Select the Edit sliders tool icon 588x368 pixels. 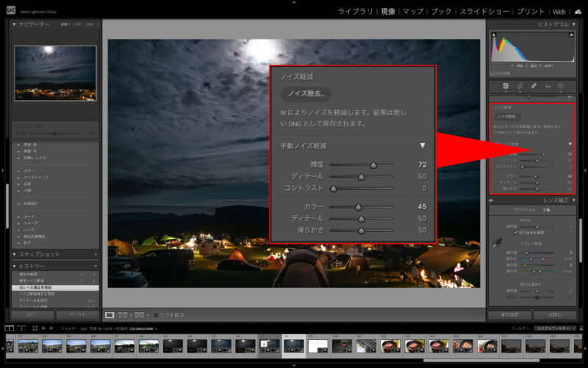pyautogui.click(x=506, y=86)
